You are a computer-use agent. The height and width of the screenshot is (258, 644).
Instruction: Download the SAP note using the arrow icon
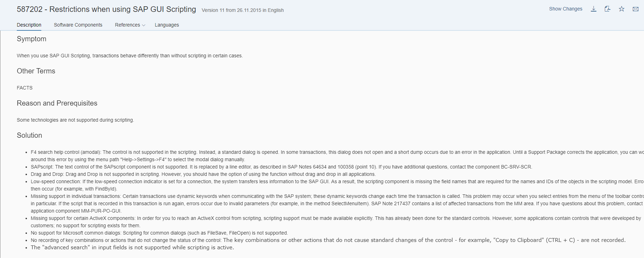[x=594, y=9]
